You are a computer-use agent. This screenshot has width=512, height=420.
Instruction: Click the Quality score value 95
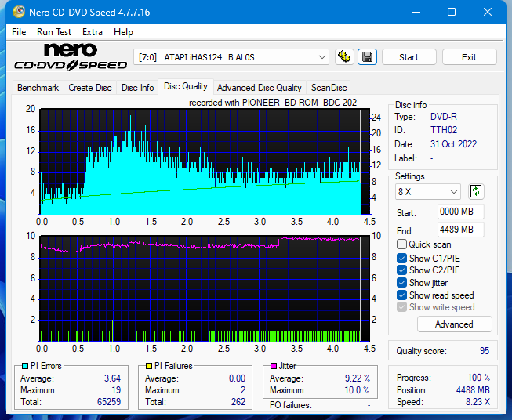[x=485, y=351]
